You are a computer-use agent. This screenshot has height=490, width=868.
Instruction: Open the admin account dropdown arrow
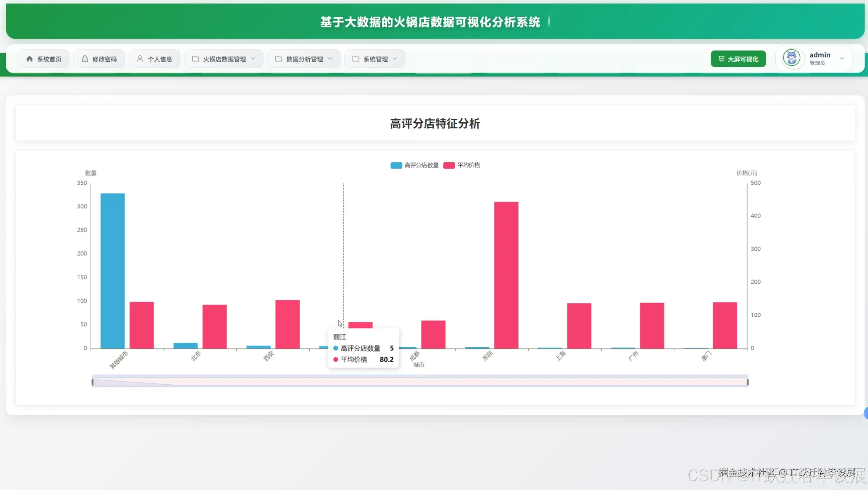[842, 58]
